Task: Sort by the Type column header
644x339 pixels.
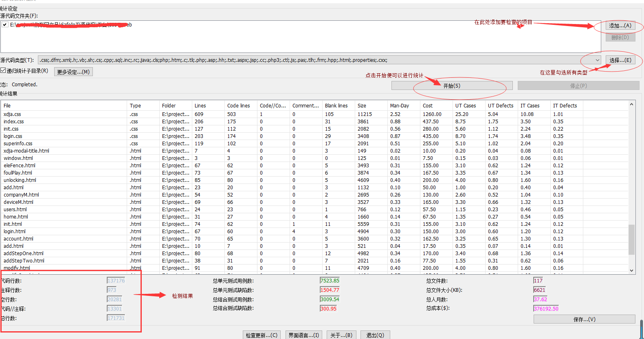Action: (143, 105)
